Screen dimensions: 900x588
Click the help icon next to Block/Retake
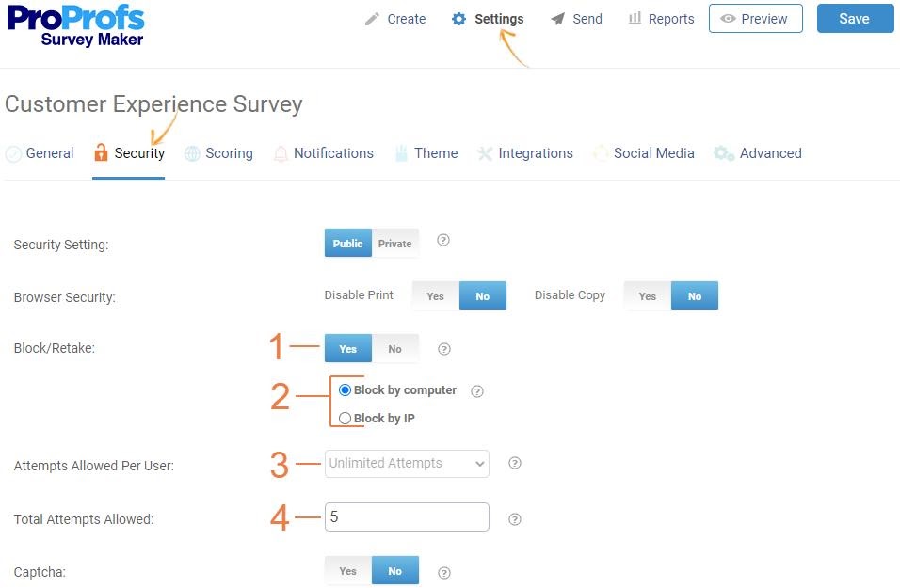tap(444, 349)
